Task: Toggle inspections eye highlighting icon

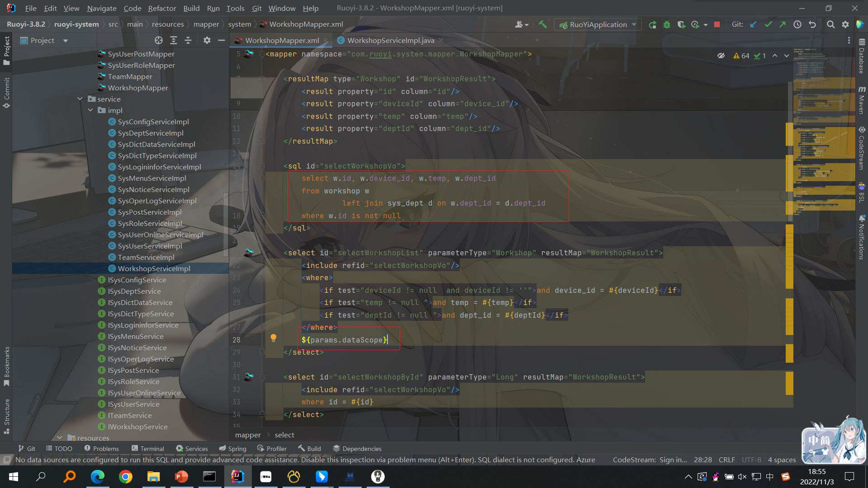Action: pos(721,56)
